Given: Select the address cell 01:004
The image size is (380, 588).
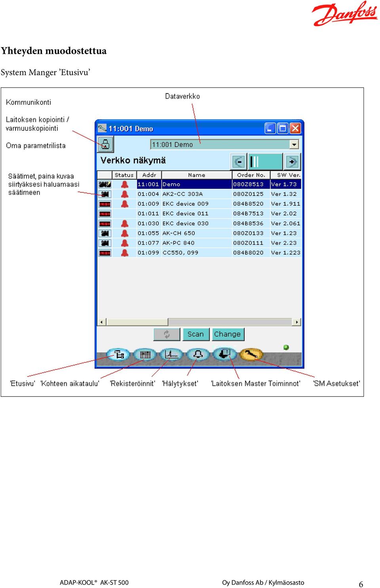Looking at the screenshot, I should 148,194.
